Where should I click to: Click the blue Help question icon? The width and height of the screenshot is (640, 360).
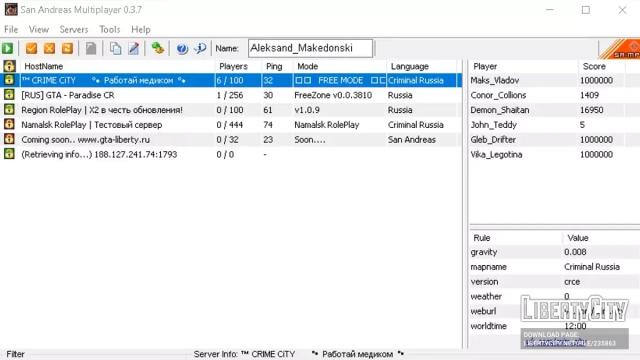(182, 49)
